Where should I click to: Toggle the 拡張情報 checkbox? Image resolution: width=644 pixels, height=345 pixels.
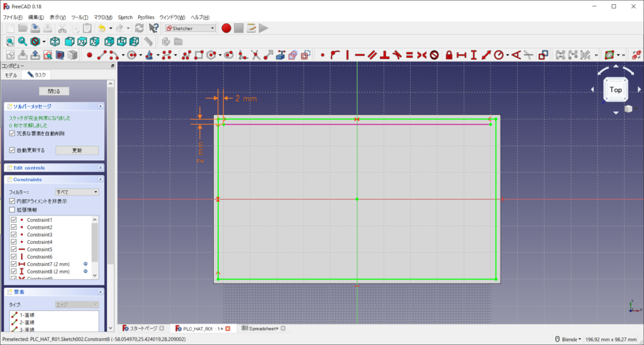[x=13, y=210]
